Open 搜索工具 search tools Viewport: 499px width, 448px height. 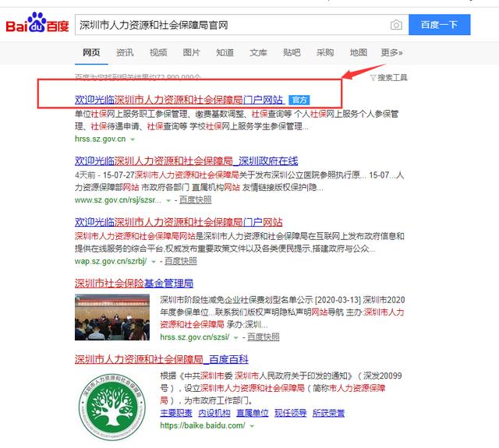pyautogui.click(x=392, y=78)
